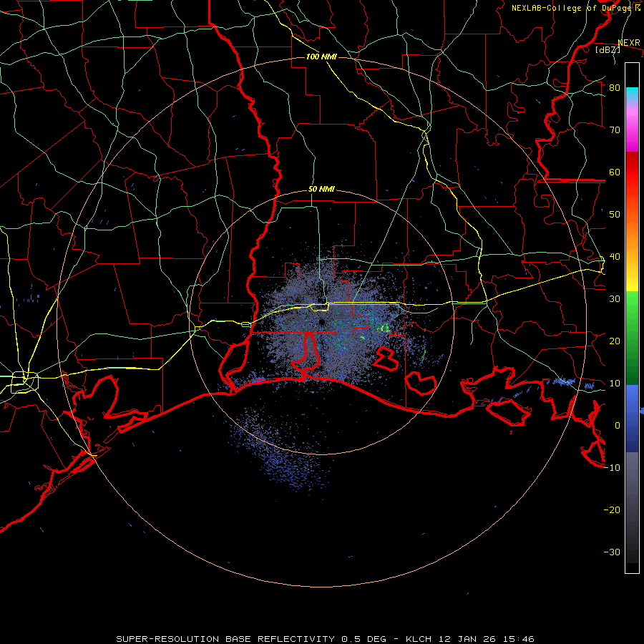Click the 20 value on the dBZ scale
The height and width of the screenshot is (644, 644).
[615, 341]
